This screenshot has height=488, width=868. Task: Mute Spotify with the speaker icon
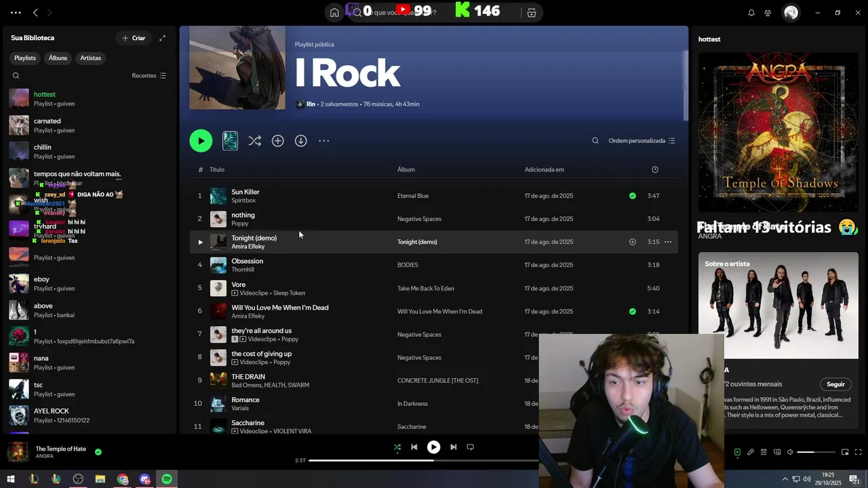(790, 452)
